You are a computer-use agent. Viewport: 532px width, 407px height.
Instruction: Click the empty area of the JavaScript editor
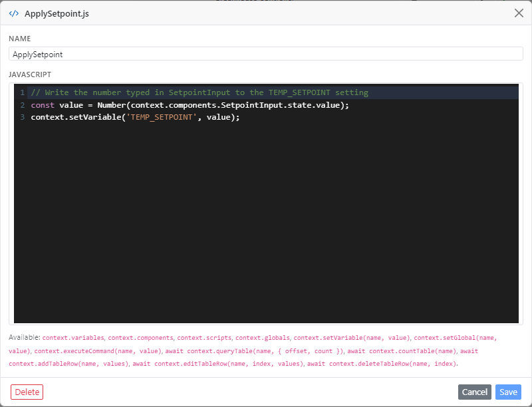pyautogui.click(x=266, y=221)
